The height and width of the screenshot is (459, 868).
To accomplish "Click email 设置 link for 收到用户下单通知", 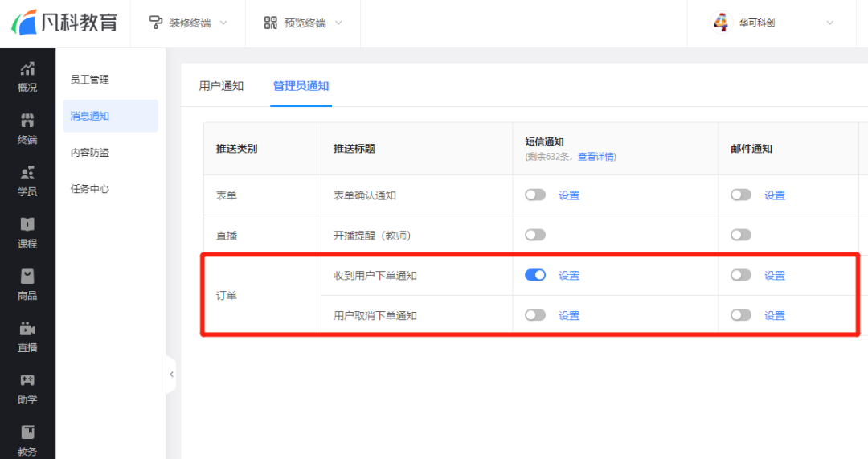I will coord(775,276).
